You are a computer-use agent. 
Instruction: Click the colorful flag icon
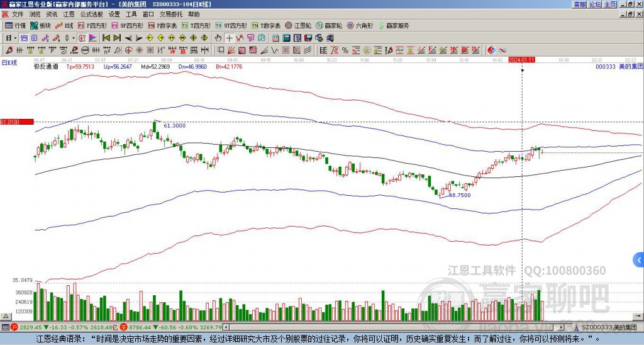pos(93,38)
